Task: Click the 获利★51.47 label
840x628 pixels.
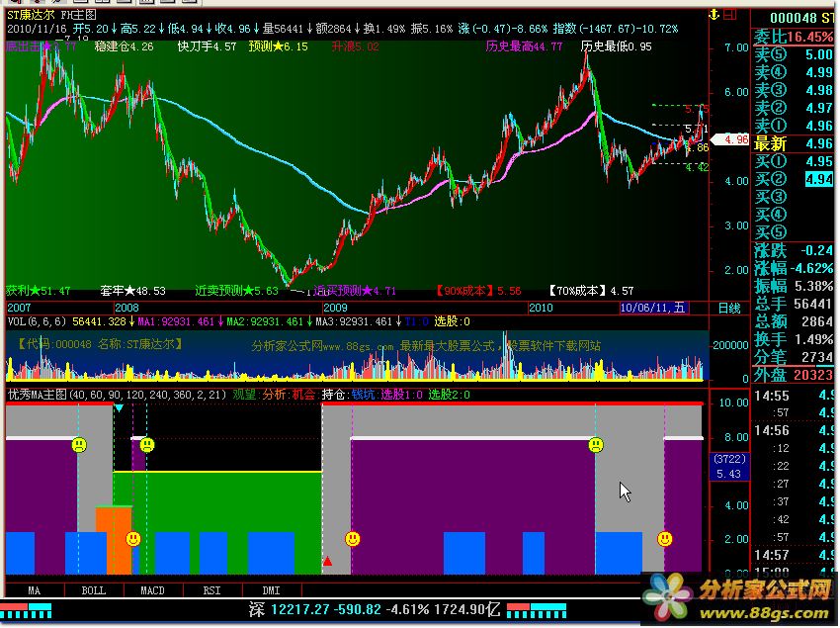Action: [x=39, y=291]
